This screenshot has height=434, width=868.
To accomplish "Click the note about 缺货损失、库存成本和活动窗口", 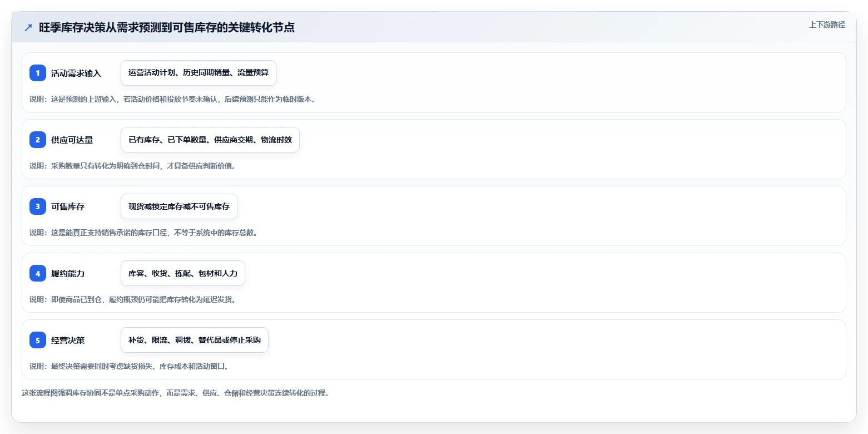I will [129, 366].
